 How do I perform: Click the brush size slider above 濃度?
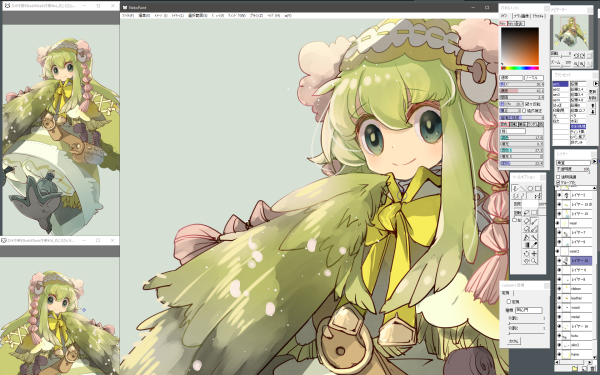[x=522, y=84]
